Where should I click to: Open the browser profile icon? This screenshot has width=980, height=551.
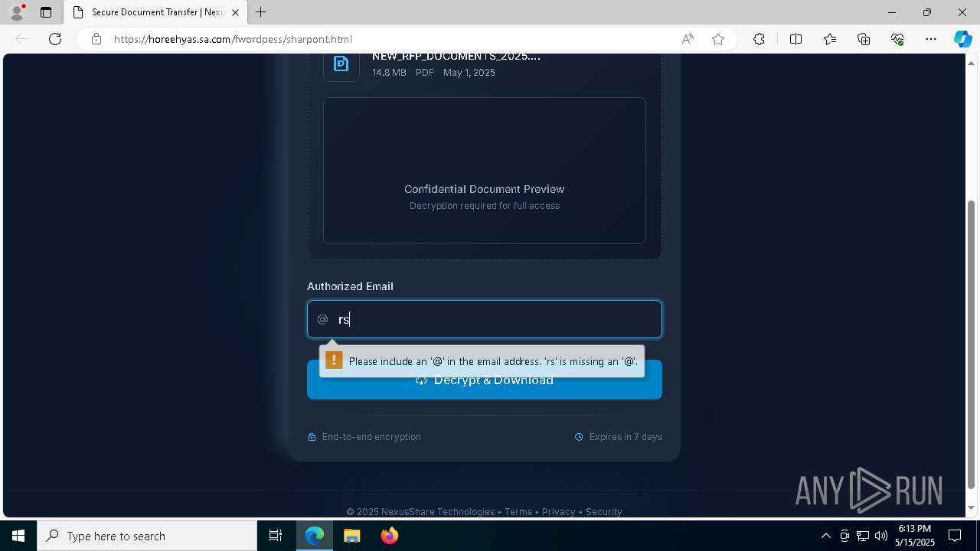click(x=17, y=12)
